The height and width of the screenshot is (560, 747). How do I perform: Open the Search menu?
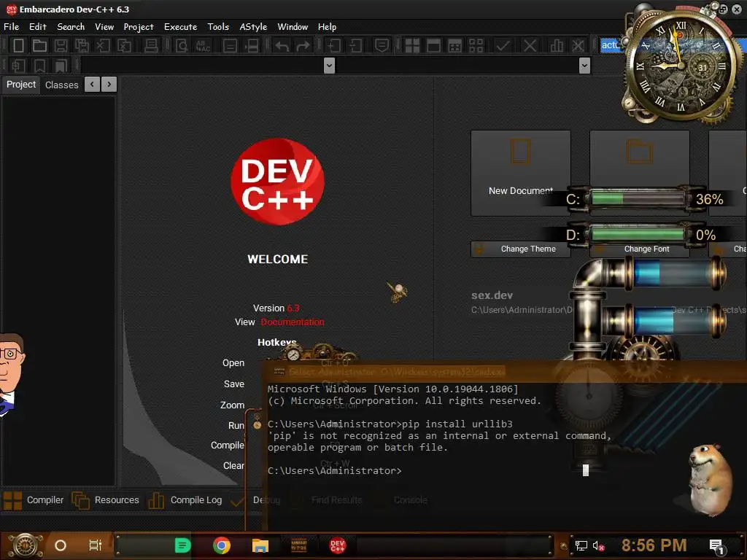click(x=71, y=27)
